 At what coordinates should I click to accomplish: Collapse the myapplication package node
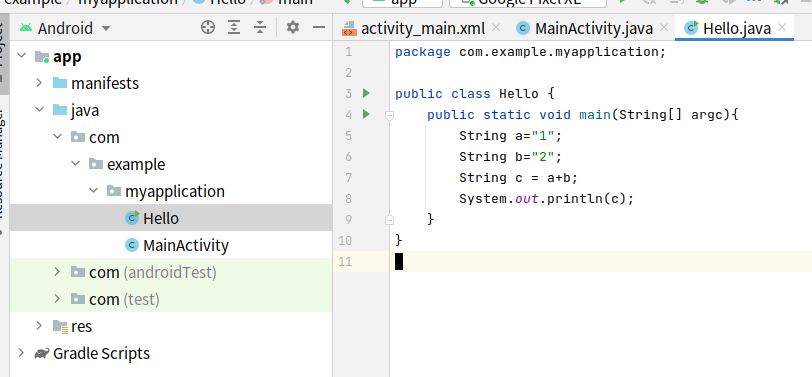(93, 191)
